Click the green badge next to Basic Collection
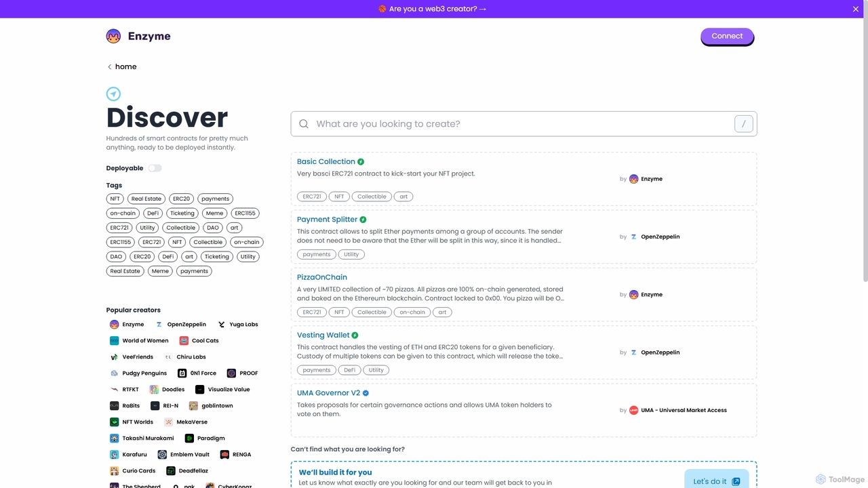The image size is (868, 488). 361,162
